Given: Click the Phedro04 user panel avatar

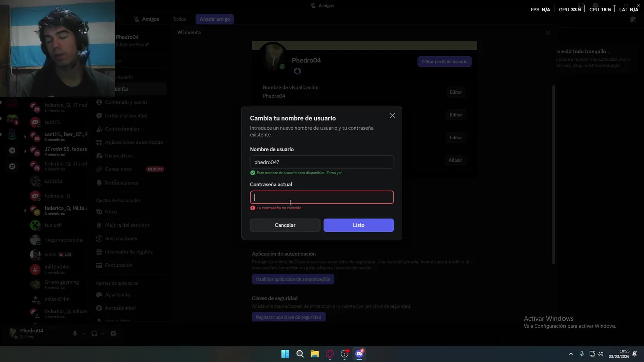Looking at the screenshot, I should (13, 333).
